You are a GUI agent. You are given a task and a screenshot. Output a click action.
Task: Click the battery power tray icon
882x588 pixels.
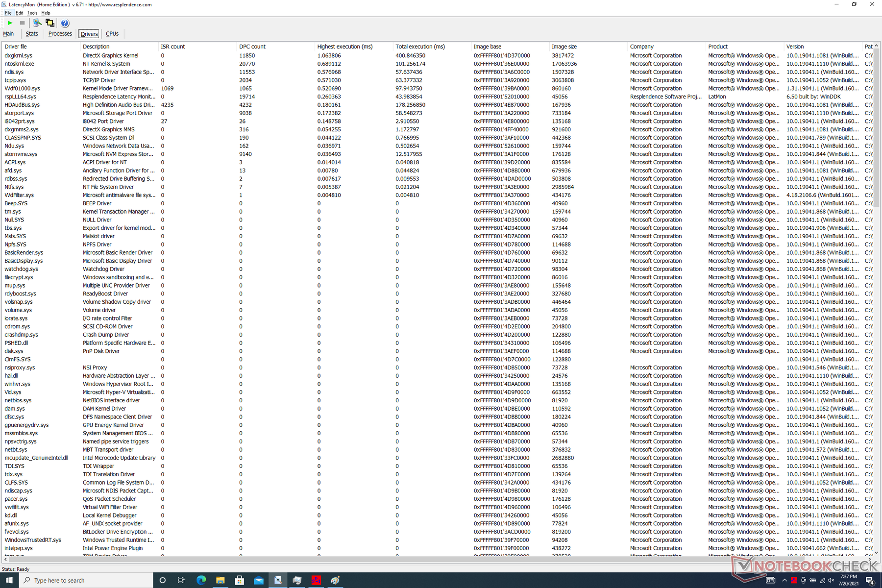[813, 580]
